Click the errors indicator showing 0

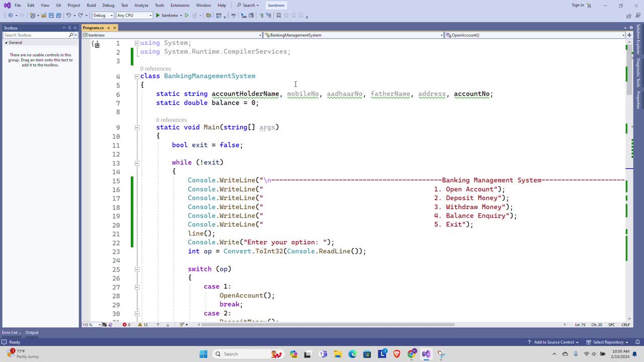point(126,325)
